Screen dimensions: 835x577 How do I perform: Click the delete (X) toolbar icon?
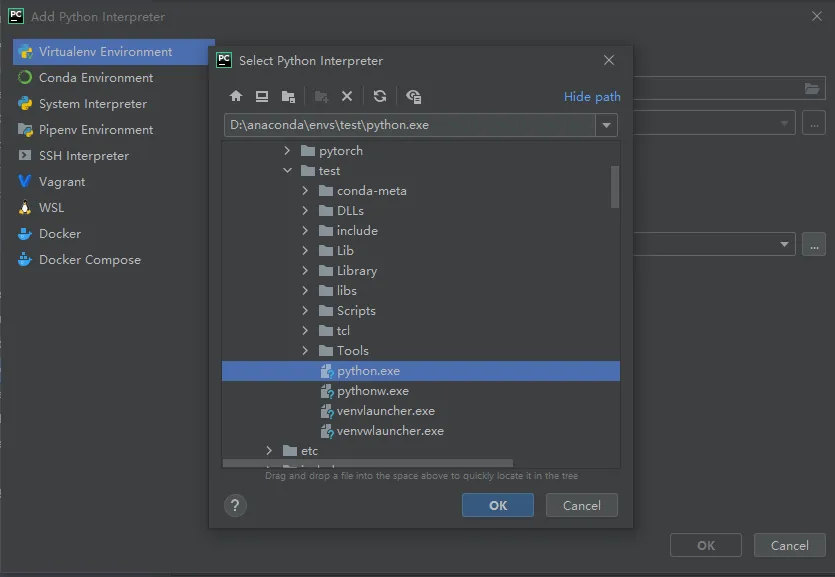click(x=347, y=96)
